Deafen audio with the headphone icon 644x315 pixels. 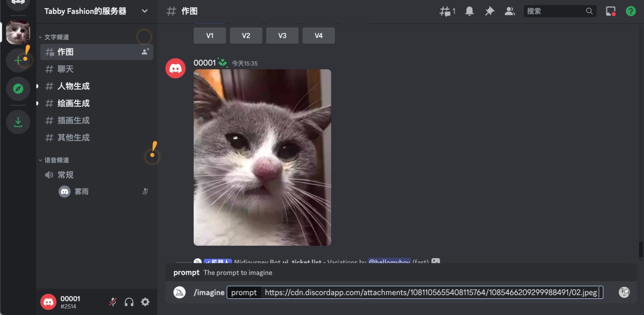[129, 302]
